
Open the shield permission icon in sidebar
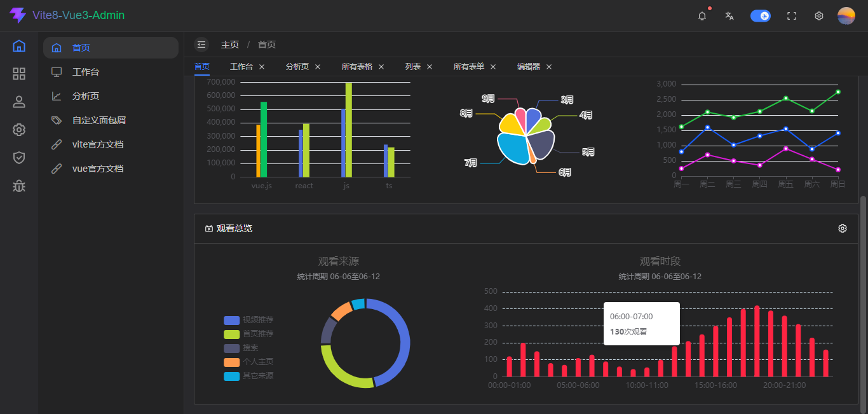19,158
